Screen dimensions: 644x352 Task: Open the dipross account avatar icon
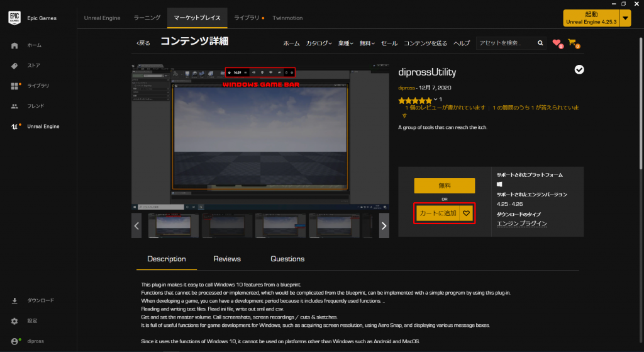click(15, 341)
